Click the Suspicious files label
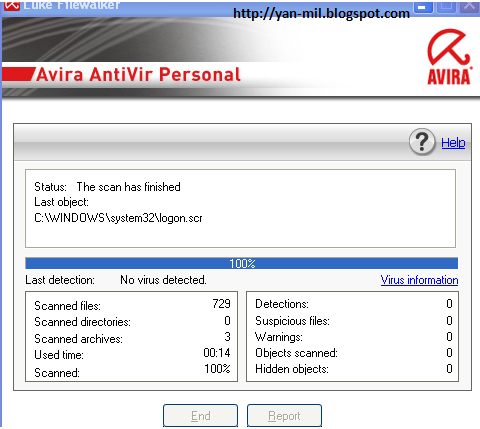The width and height of the screenshot is (480, 429). tap(292, 321)
